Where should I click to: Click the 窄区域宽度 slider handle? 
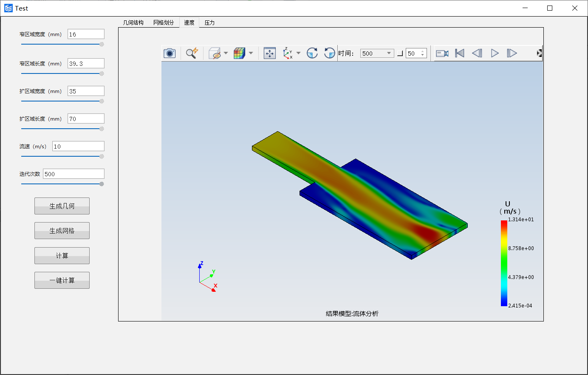102,44
